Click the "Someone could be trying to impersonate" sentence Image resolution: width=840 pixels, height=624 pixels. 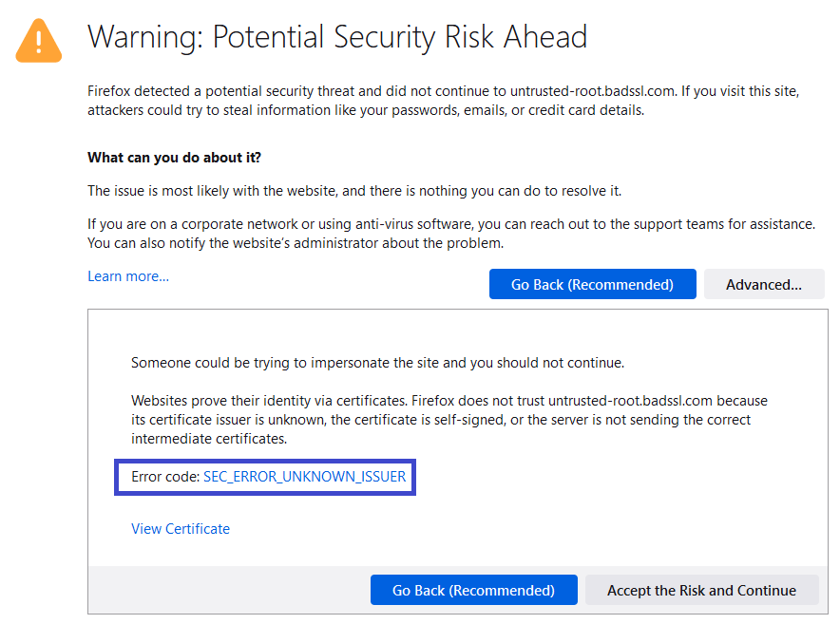(x=377, y=363)
